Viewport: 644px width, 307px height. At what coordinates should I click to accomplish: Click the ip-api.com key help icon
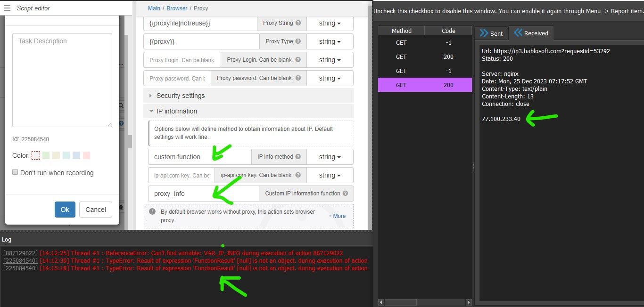pos(298,175)
